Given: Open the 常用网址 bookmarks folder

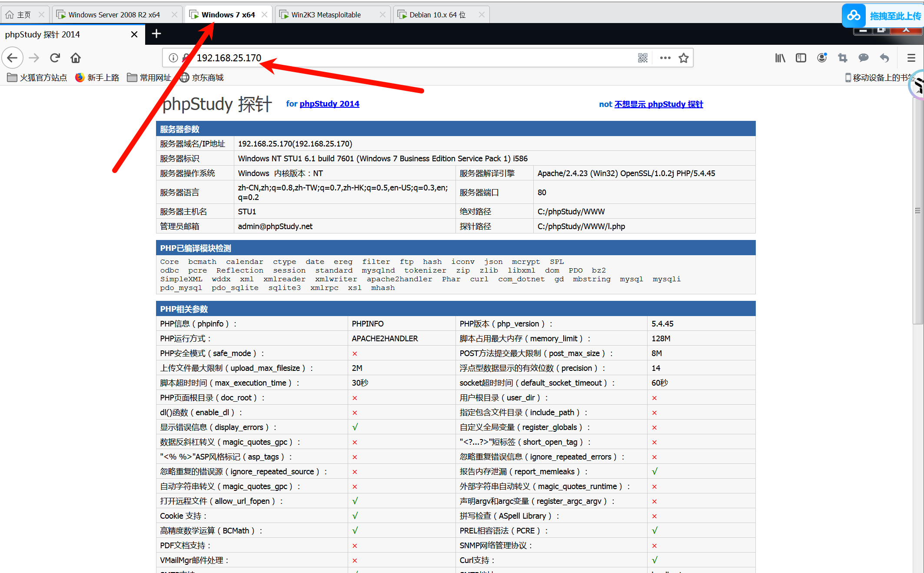Looking at the screenshot, I should point(150,78).
